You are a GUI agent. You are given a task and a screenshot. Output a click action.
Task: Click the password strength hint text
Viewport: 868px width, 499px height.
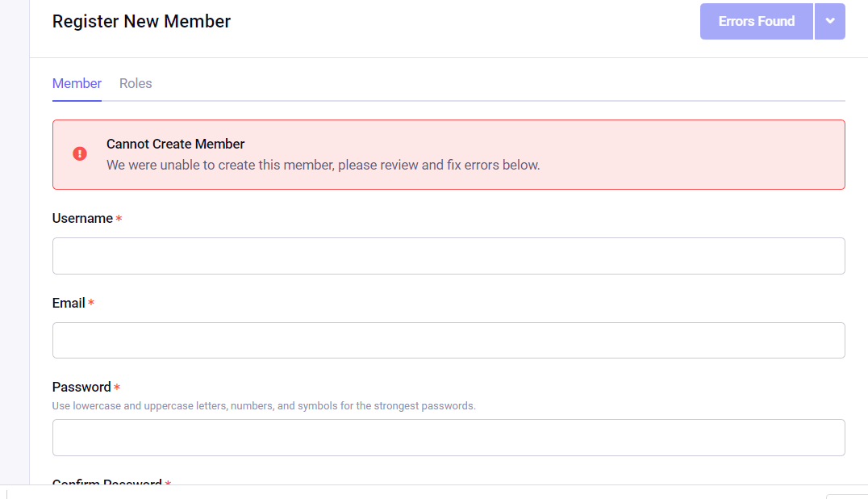click(x=263, y=405)
